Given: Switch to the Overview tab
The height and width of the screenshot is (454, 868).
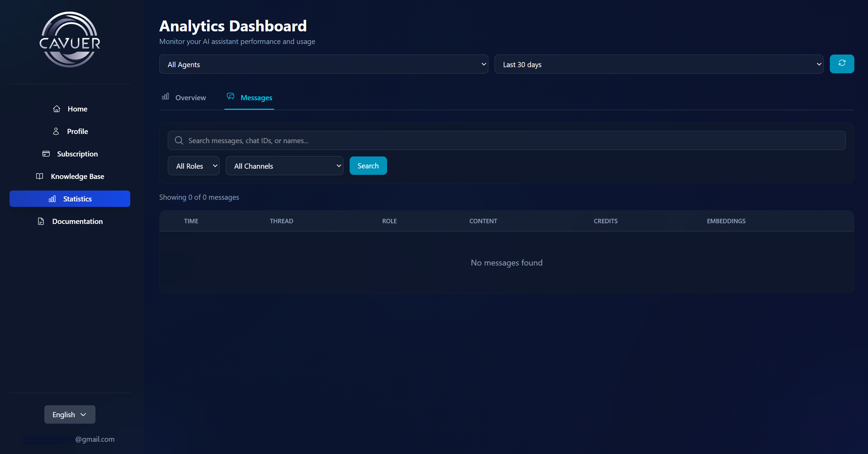Looking at the screenshot, I should tap(184, 97).
